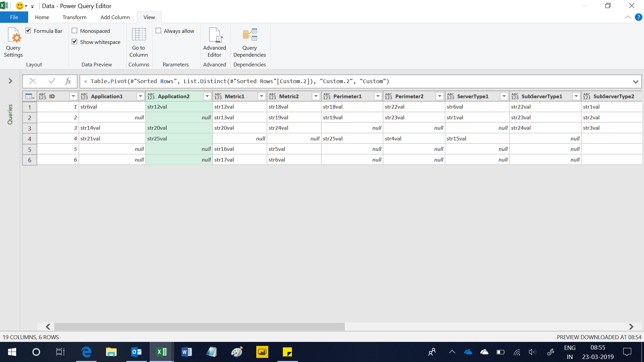Open File Explorer from the taskbar
Viewport: 644px width, 362px height.
point(111,352)
